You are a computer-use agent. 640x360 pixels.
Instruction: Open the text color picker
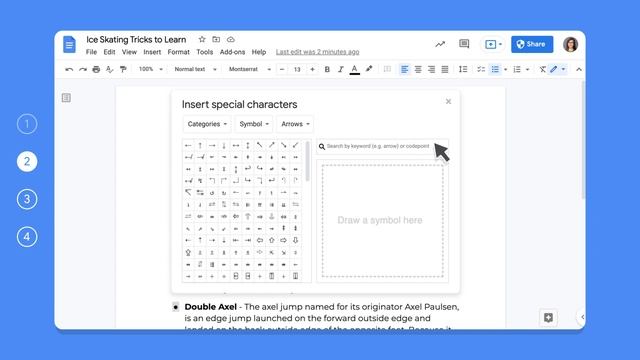click(355, 70)
